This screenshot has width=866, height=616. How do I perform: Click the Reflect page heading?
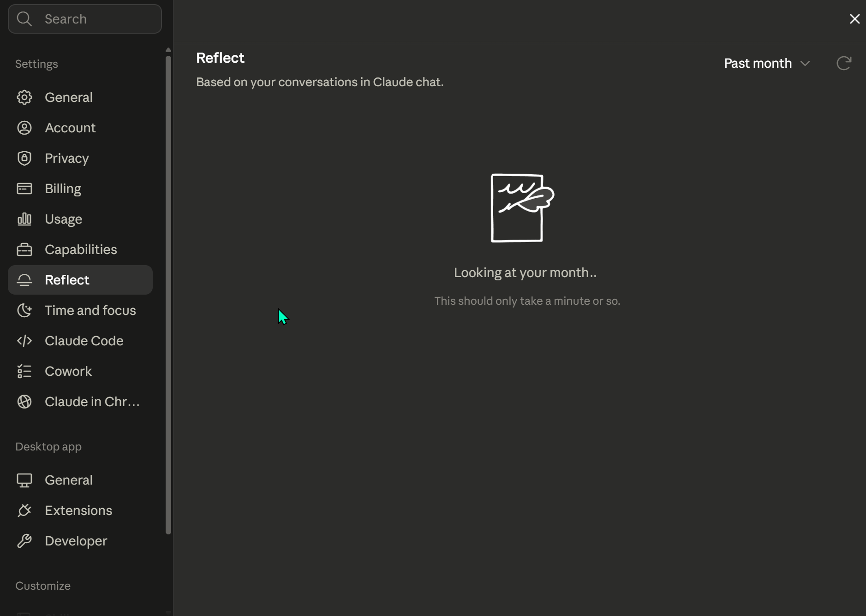(x=220, y=58)
